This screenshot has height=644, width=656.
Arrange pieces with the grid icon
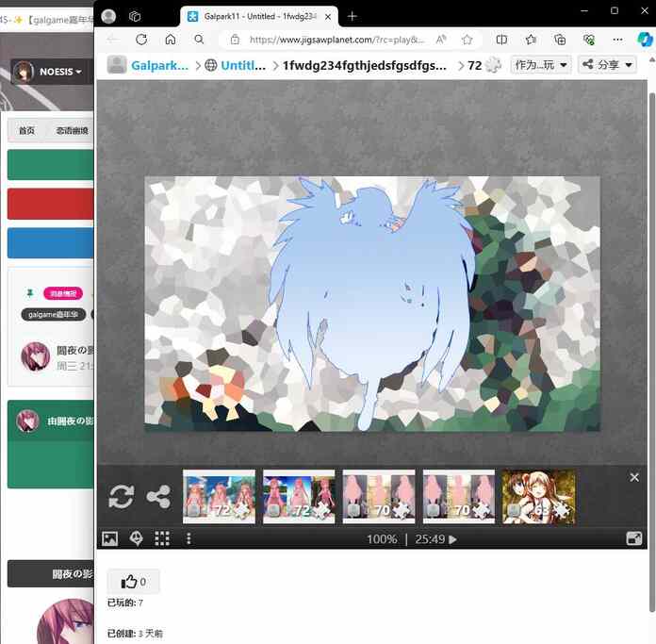(162, 538)
